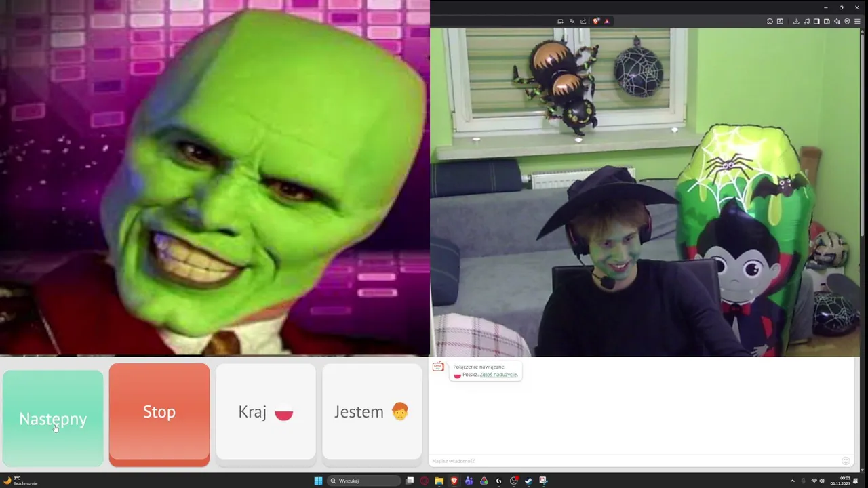Expand the hidden system tray icons
This screenshot has height=488, width=868.
[x=793, y=481]
